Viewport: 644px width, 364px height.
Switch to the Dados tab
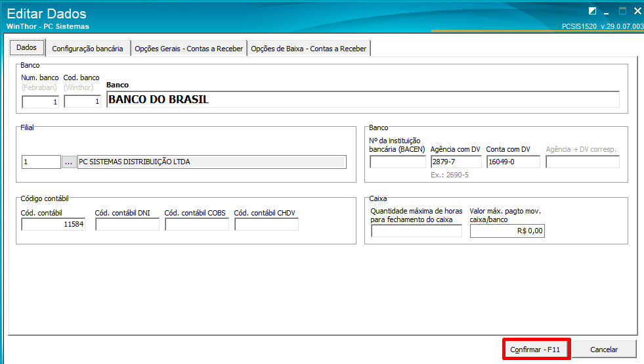tap(27, 47)
